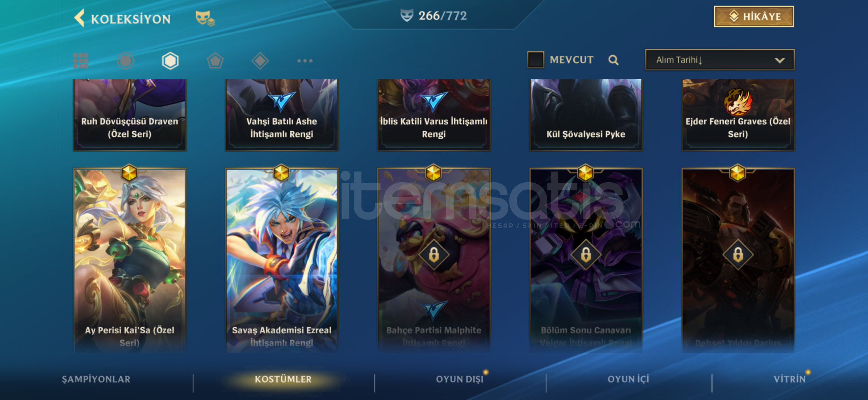Image resolution: width=868 pixels, height=400 pixels.
Task: Expand sort options with the chevron arrow
Action: 779,60
